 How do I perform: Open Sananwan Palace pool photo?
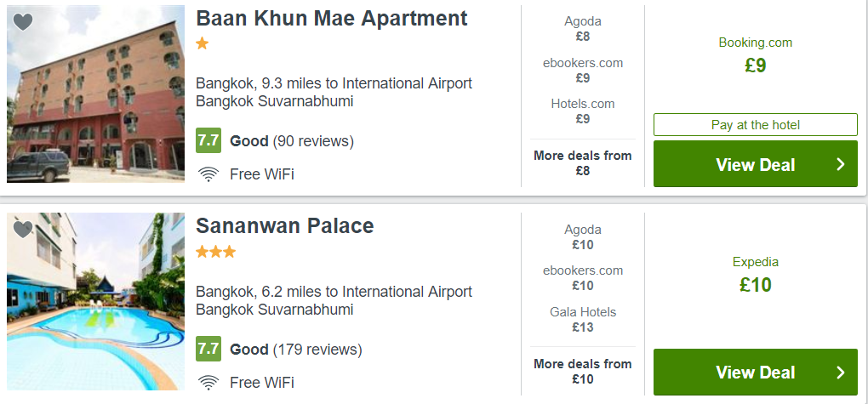(x=95, y=302)
